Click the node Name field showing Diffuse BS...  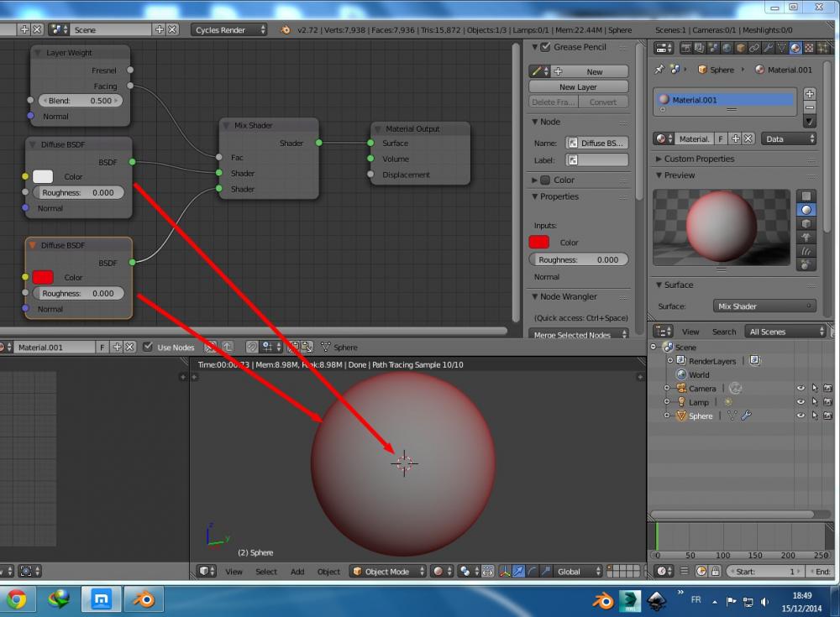pyautogui.click(x=596, y=143)
